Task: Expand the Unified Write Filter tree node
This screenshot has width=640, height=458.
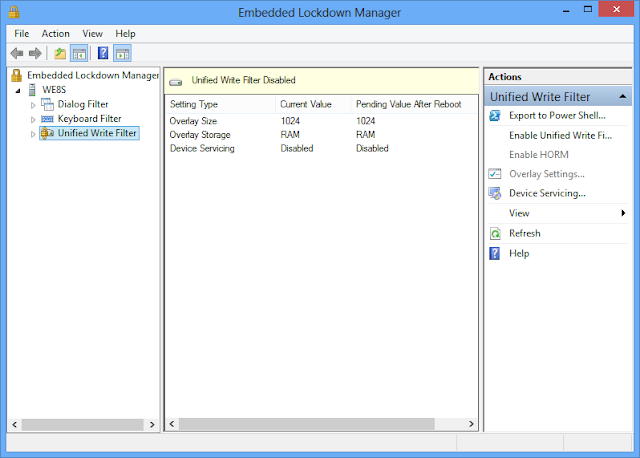Action: point(33,134)
